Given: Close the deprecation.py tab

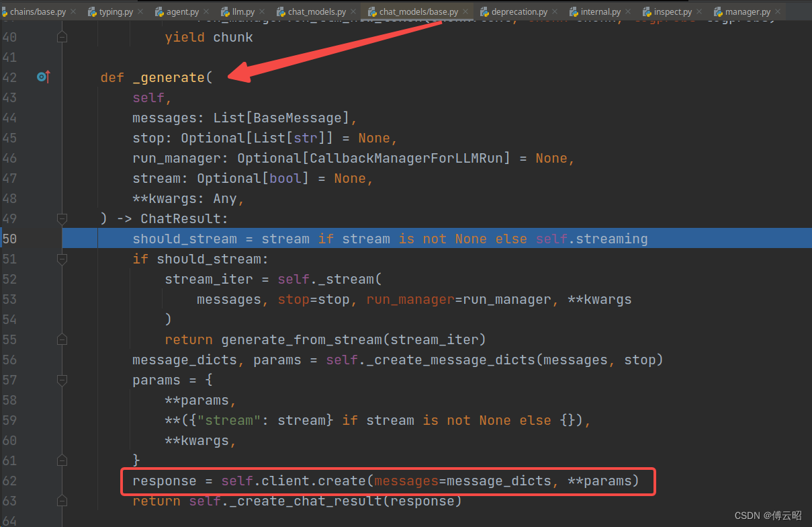Looking at the screenshot, I should (x=555, y=12).
